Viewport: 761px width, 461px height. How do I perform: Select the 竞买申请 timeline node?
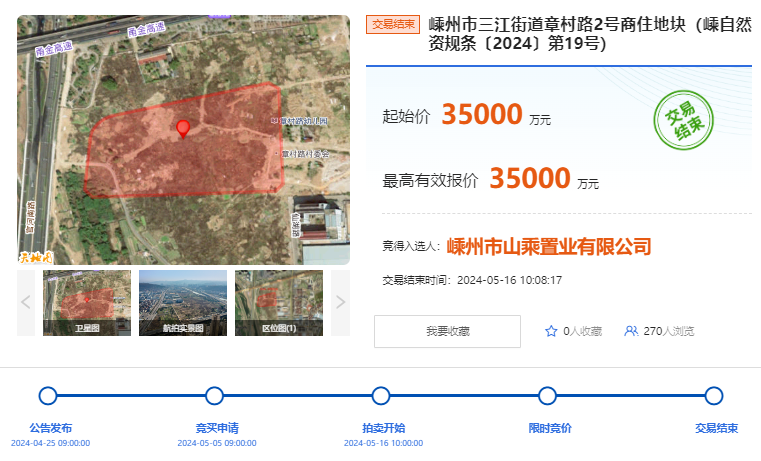(x=214, y=396)
